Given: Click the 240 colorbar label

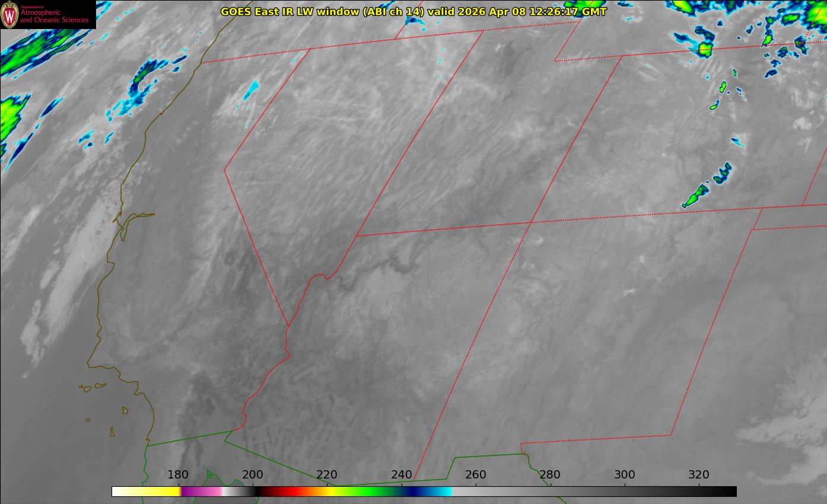Looking at the screenshot, I should [x=402, y=474].
